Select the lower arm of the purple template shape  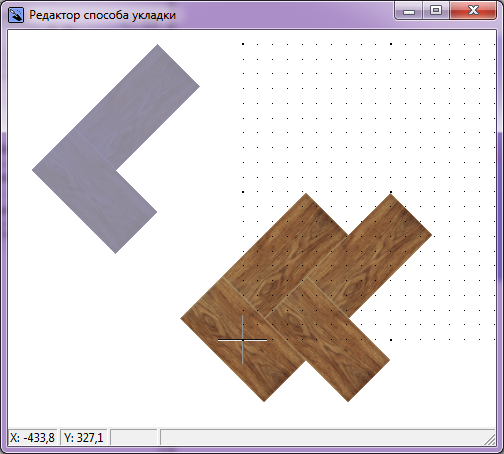95,191
